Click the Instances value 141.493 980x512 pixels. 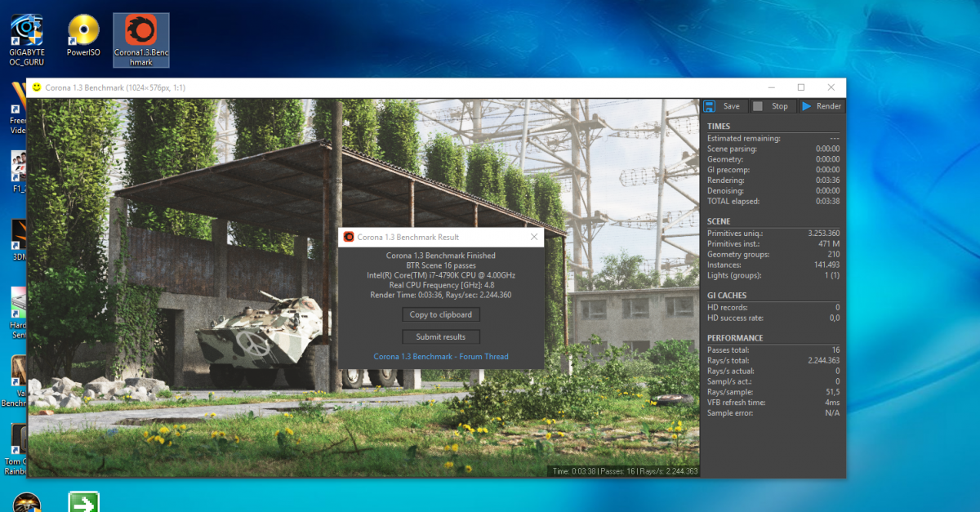click(x=827, y=265)
